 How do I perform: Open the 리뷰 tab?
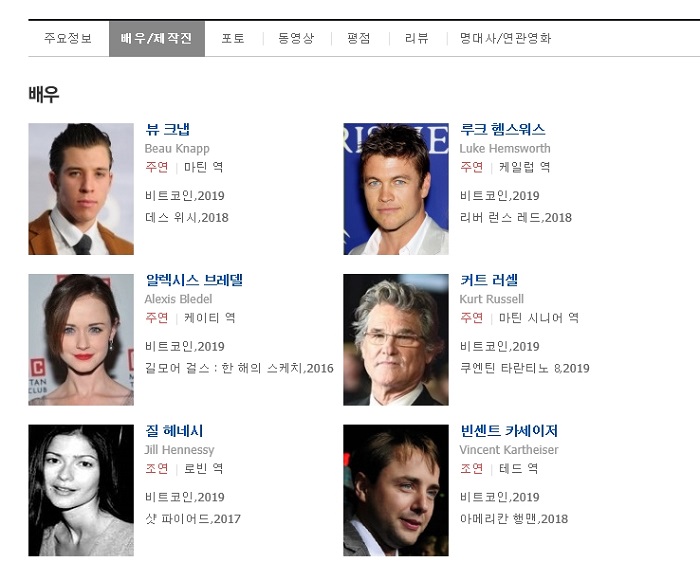pos(417,38)
